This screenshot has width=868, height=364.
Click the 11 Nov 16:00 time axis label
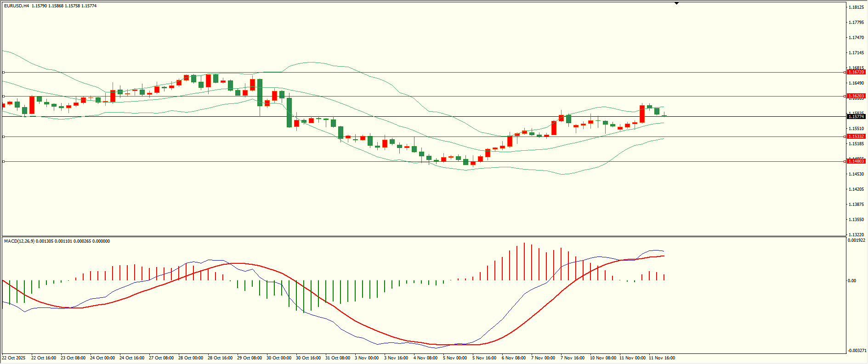click(x=662, y=358)
